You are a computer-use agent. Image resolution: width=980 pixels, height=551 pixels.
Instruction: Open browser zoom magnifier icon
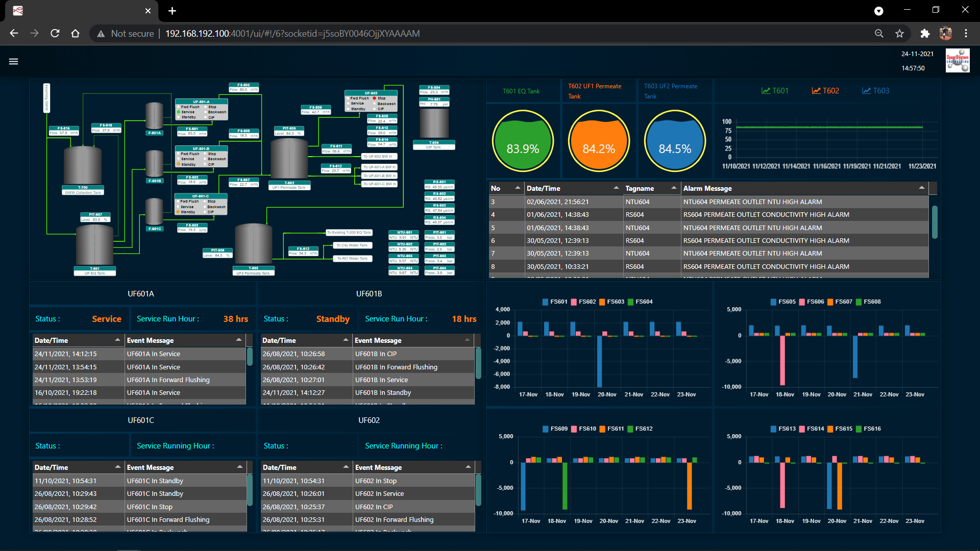879,34
